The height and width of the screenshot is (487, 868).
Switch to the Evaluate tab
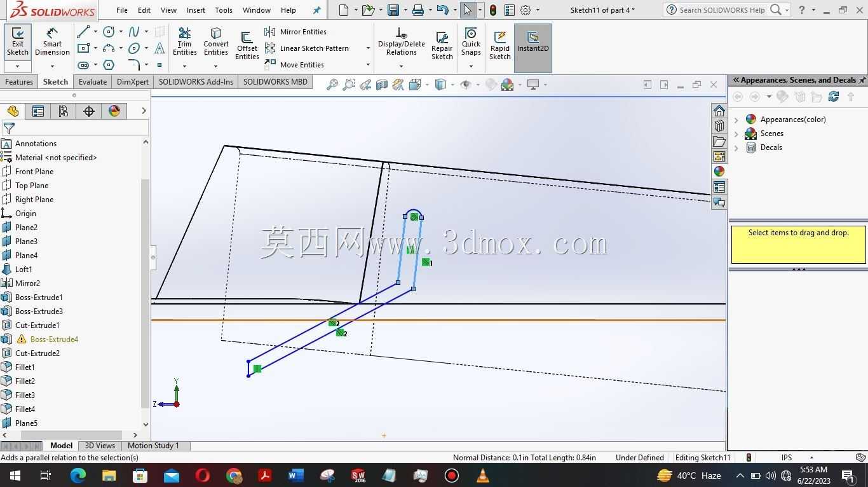tap(93, 82)
